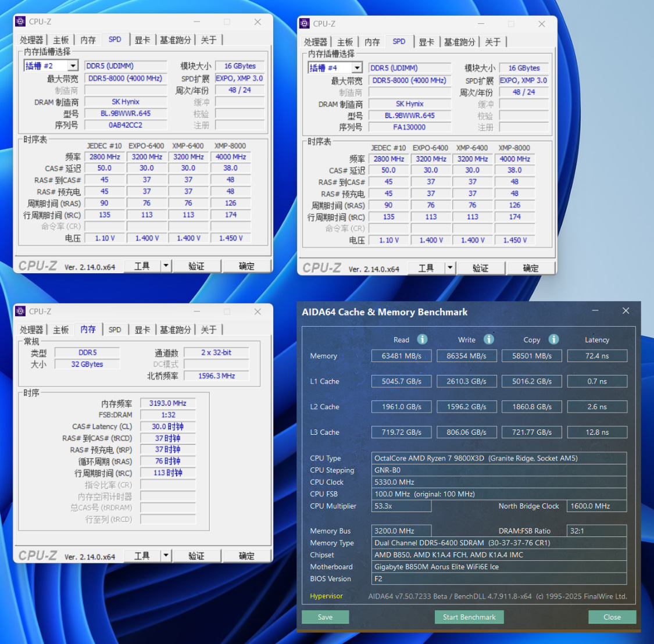Image resolution: width=654 pixels, height=644 pixels.
Task: Click the CPU Type field in AIDA64
Action: point(499,458)
